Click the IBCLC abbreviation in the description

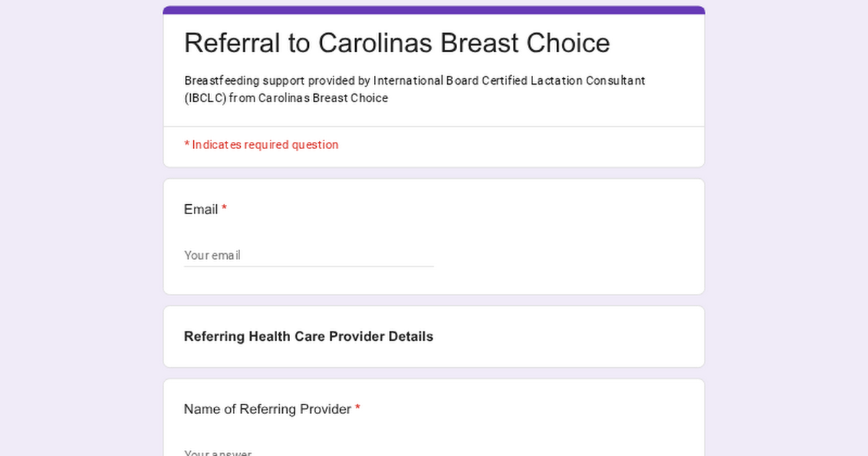(206, 98)
